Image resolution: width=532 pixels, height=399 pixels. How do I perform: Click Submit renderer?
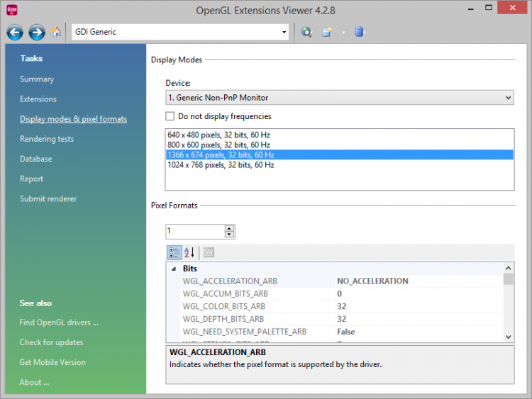(48, 198)
